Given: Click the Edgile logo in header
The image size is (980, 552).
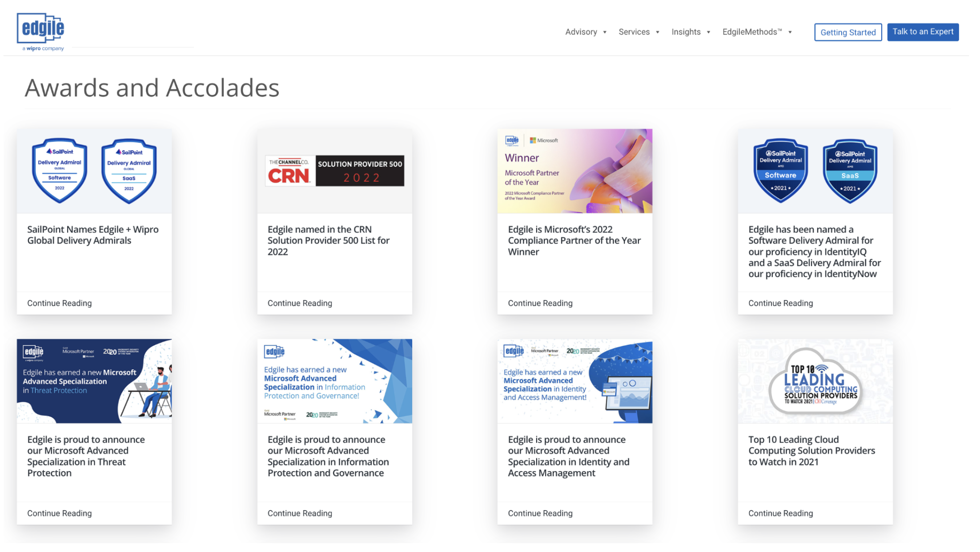Looking at the screenshot, I should pyautogui.click(x=41, y=32).
